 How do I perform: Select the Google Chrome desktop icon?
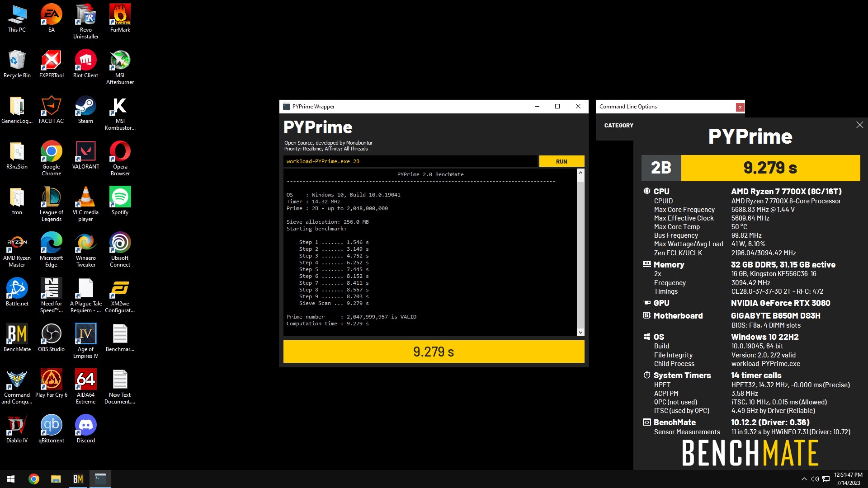[x=51, y=159]
